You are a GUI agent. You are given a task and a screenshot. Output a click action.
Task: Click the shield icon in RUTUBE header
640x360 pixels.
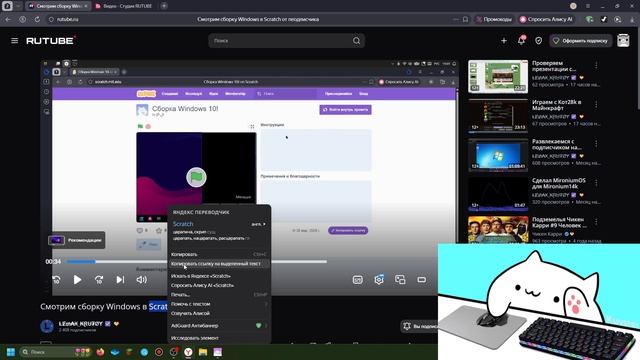(539, 40)
